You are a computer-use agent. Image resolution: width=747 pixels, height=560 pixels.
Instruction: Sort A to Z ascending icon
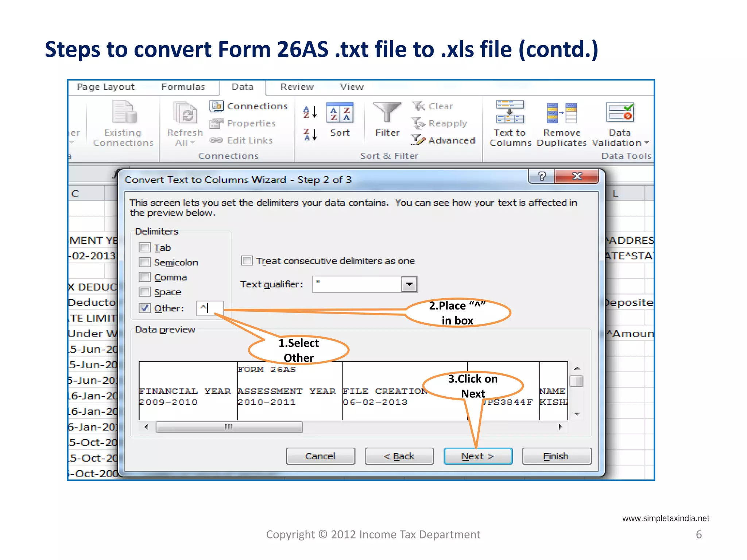[x=310, y=112]
